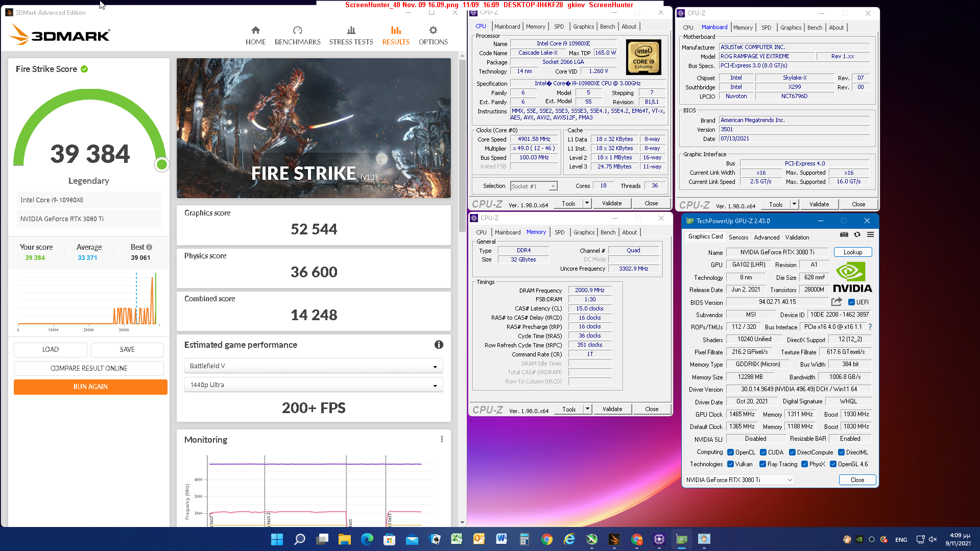This screenshot has height=551, width=980.
Task: Click the LOAD button in 3DMark
Action: pyautogui.click(x=50, y=349)
